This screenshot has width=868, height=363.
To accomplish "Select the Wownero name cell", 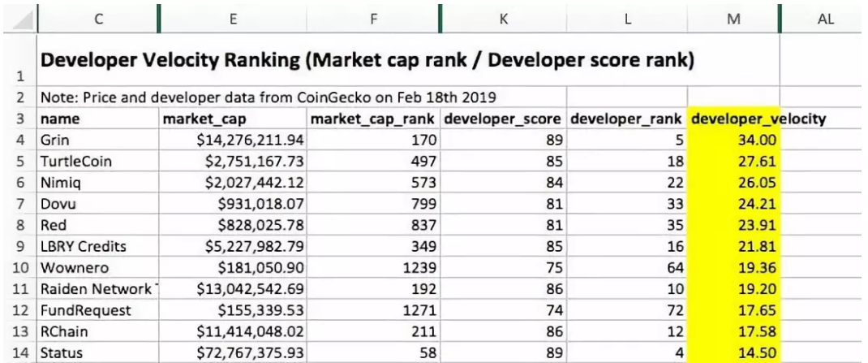I will click(98, 268).
